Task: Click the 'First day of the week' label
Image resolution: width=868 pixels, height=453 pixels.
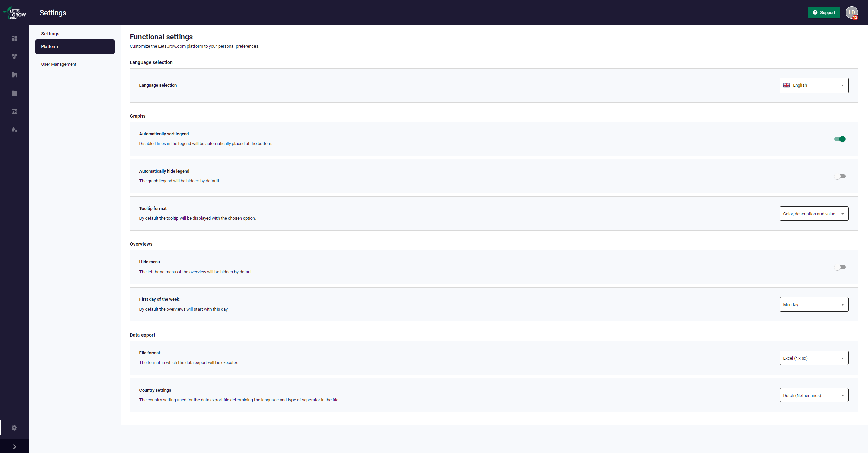Action: 159,299
